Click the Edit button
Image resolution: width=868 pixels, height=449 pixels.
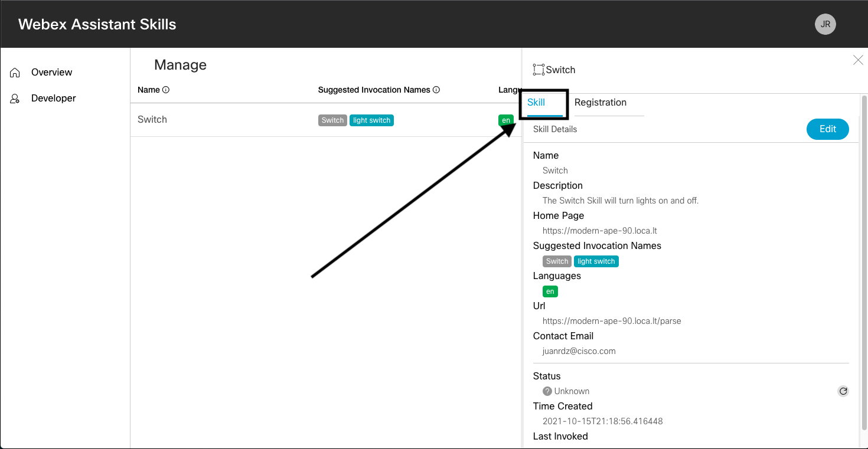[828, 129]
